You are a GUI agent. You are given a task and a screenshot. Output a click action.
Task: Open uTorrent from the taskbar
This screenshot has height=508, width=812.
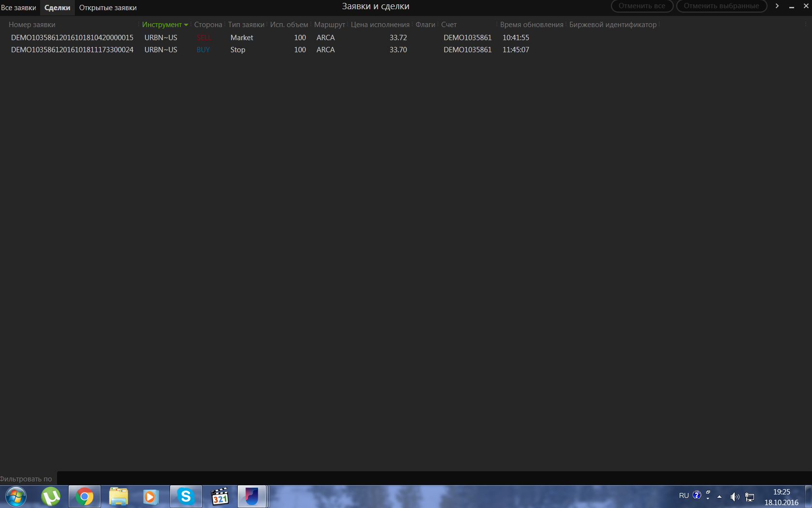[x=51, y=497]
